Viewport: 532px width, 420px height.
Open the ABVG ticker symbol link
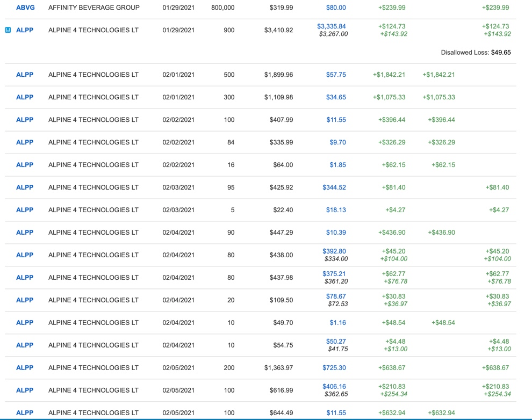(x=25, y=8)
